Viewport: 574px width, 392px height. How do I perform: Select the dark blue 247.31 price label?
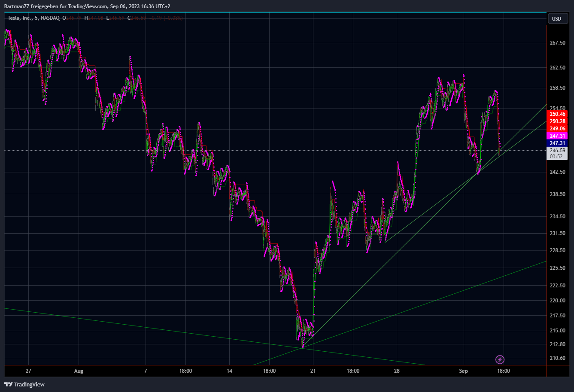click(x=557, y=143)
